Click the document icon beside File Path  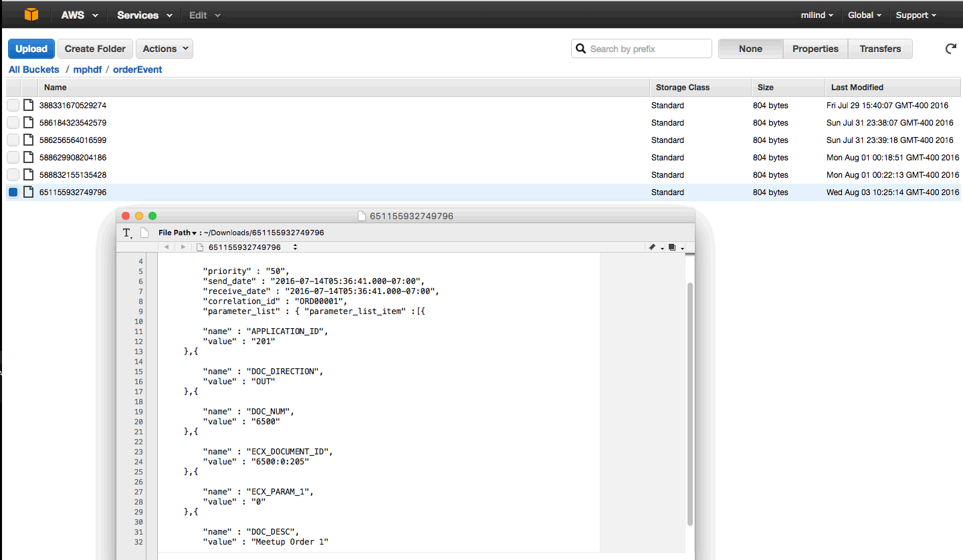[x=144, y=233]
